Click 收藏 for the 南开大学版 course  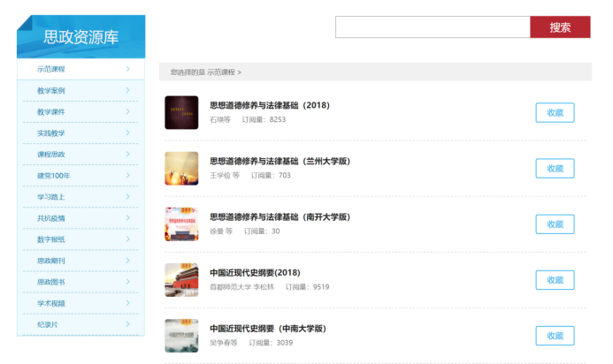click(555, 224)
